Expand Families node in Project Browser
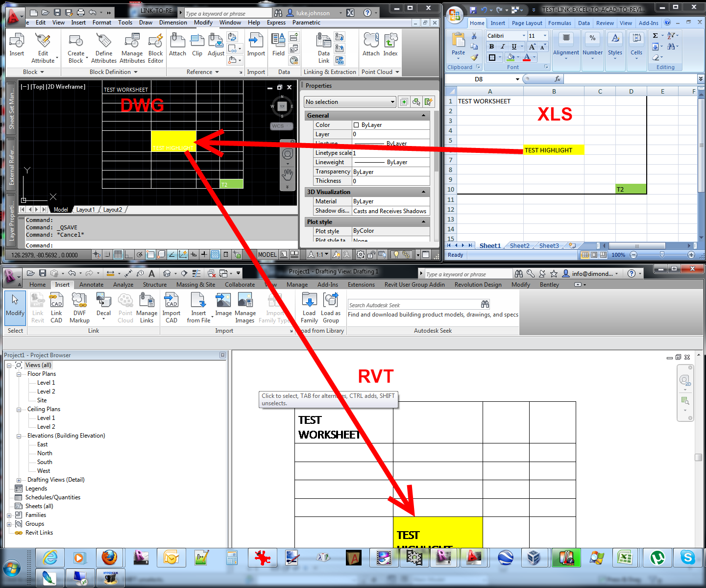Image resolution: width=706 pixels, height=588 pixels. (9, 515)
